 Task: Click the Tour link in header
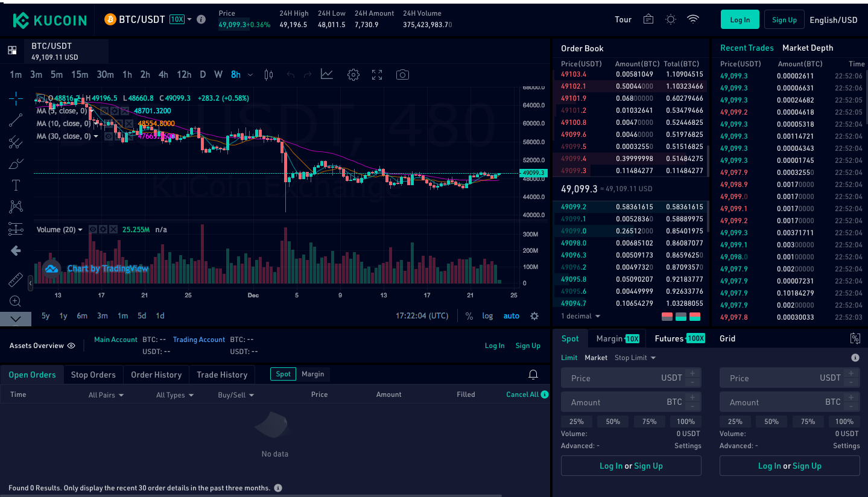(623, 19)
